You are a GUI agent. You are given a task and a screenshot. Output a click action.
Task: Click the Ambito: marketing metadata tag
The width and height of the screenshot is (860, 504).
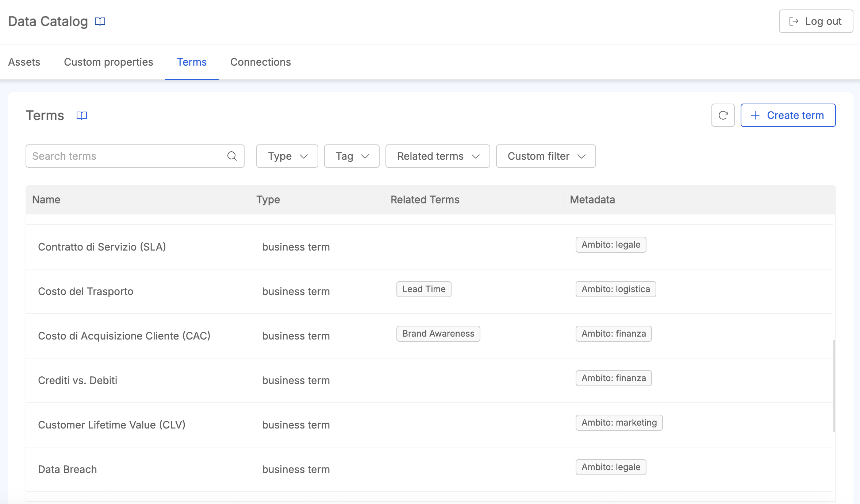(x=619, y=423)
